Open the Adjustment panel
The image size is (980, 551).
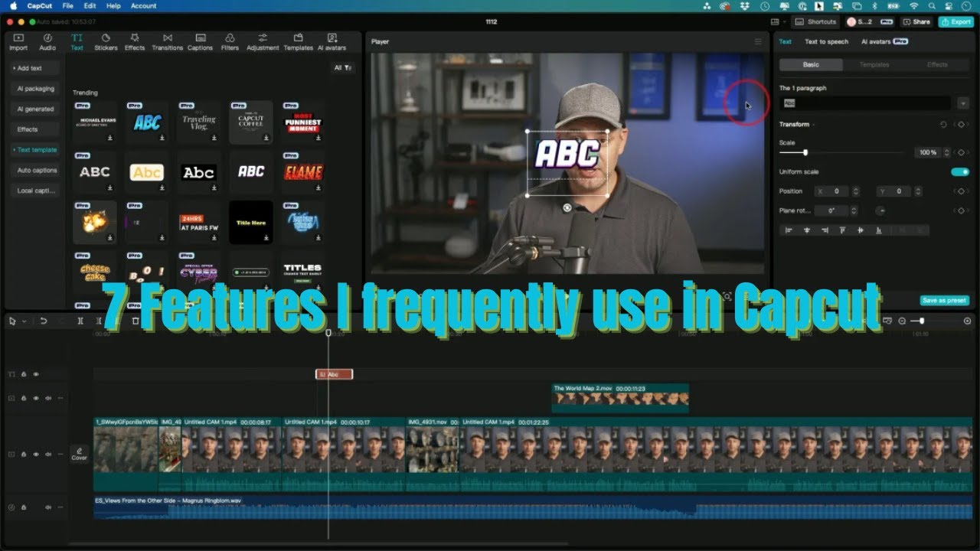[x=263, y=42]
